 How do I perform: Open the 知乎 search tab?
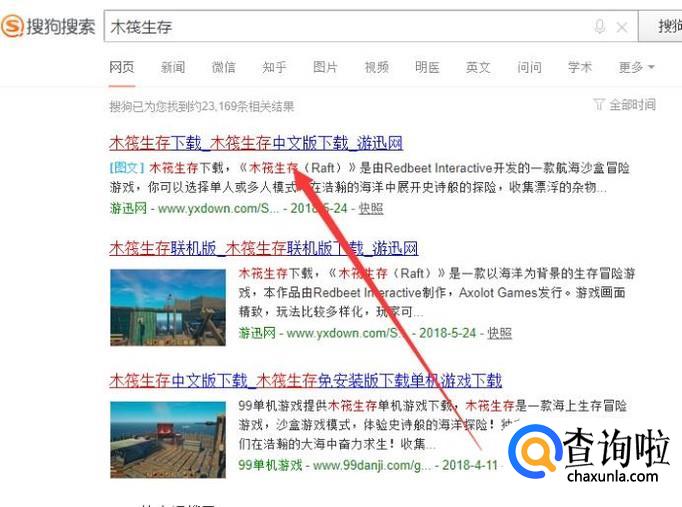274,67
